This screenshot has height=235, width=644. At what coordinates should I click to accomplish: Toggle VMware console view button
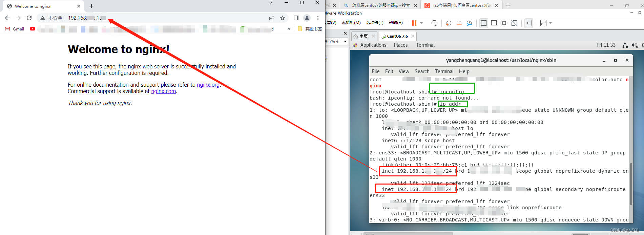click(529, 23)
